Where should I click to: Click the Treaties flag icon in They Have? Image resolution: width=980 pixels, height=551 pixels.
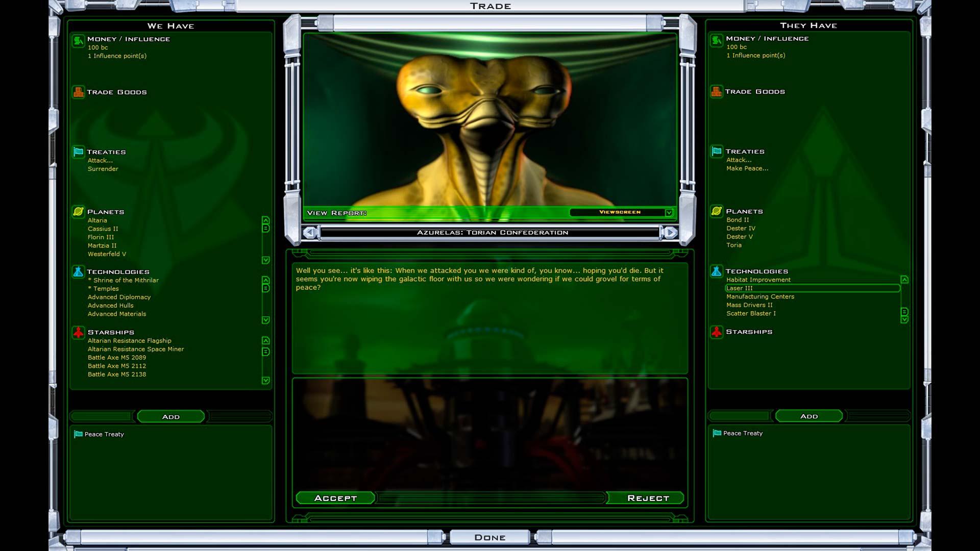717,152
